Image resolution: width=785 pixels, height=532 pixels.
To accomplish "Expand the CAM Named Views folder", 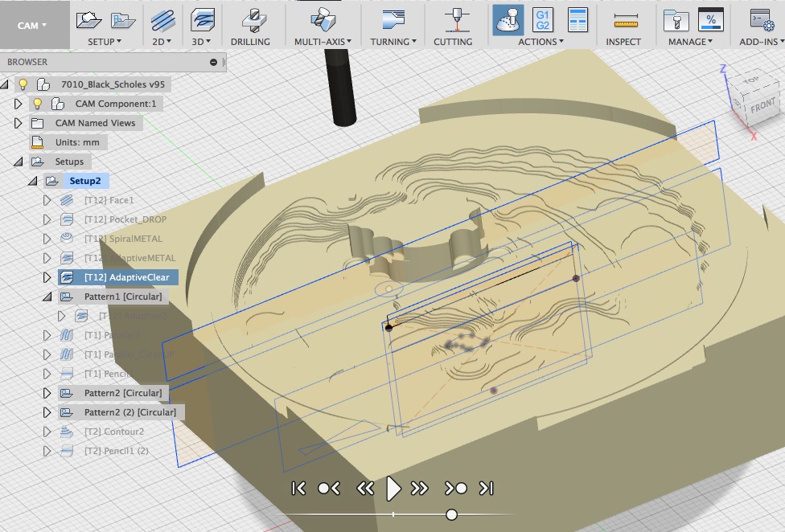I will (18, 123).
